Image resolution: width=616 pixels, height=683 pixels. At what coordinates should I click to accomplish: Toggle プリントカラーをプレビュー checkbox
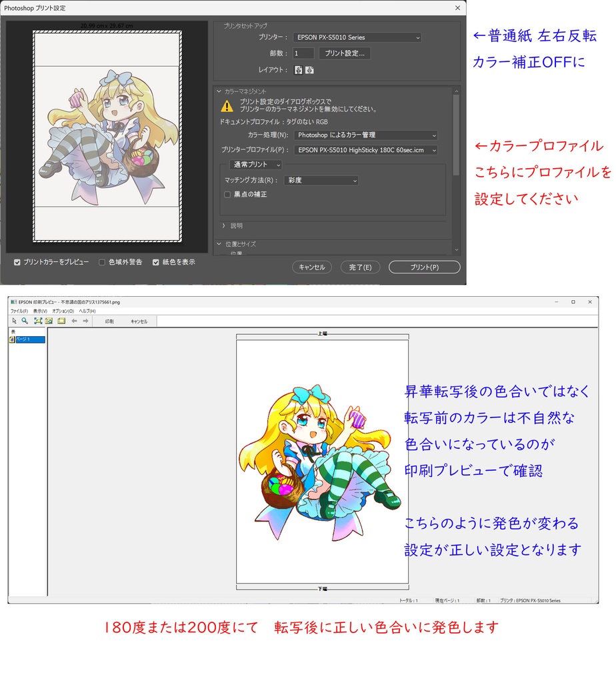pyautogui.click(x=17, y=262)
